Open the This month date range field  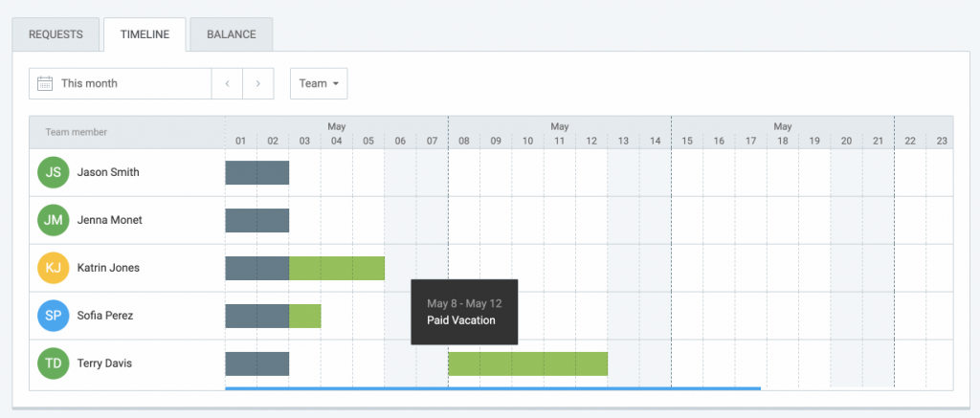(x=120, y=84)
